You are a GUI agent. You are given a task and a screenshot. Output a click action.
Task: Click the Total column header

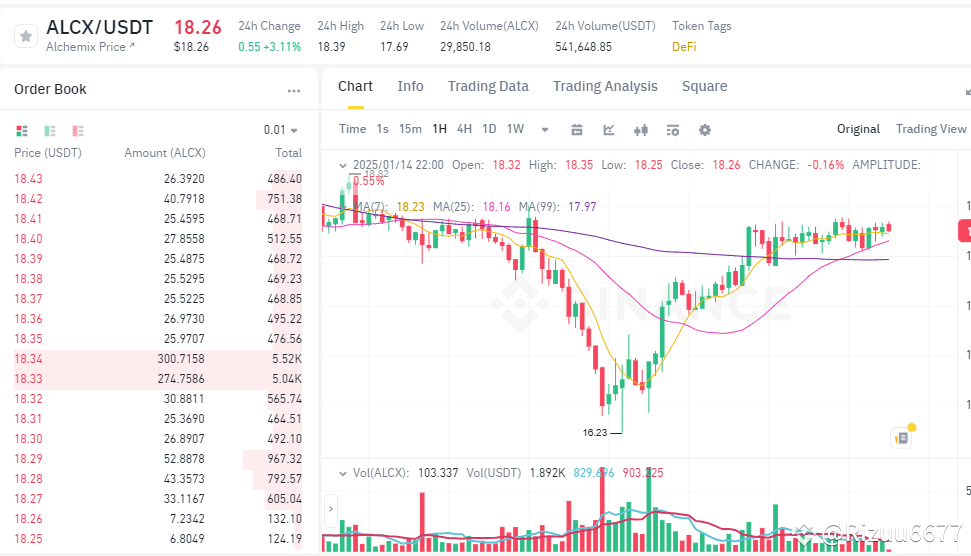(289, 153)
